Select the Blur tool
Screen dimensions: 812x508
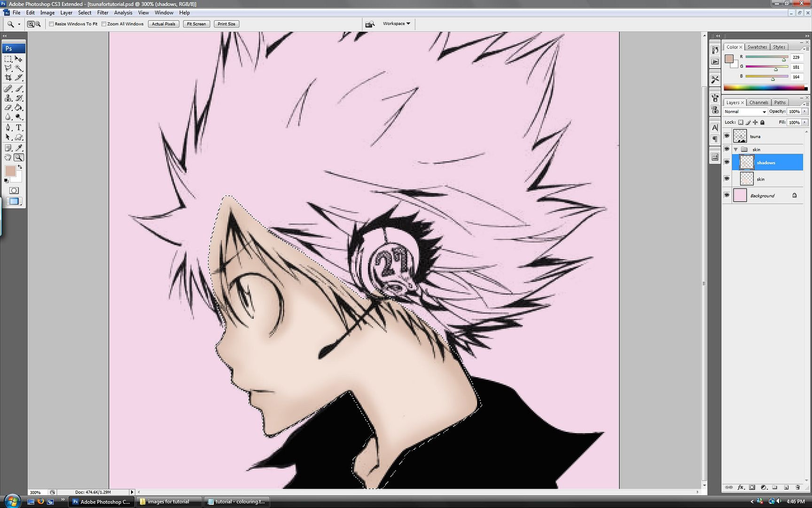click(8, 117)
